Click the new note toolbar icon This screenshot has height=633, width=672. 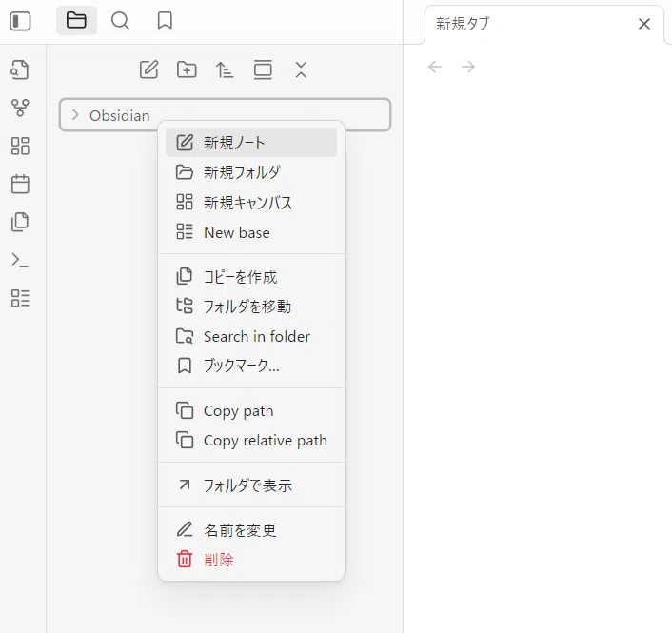pos(149,69)
